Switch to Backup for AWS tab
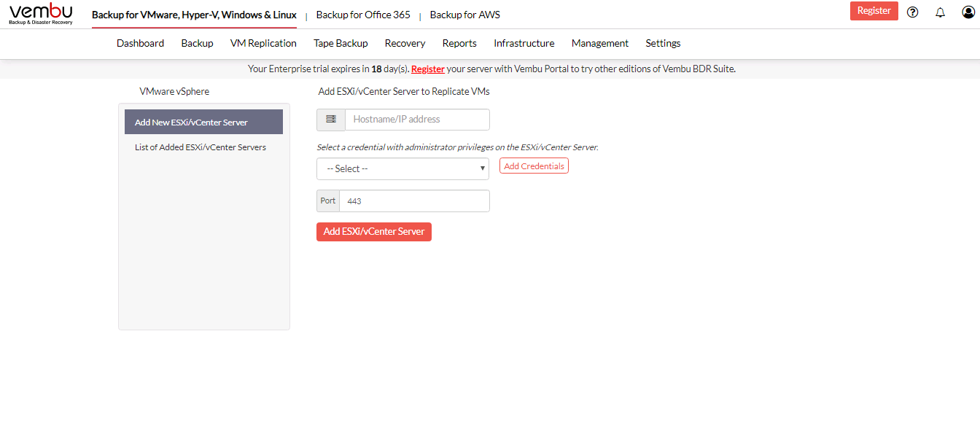This screenshot has height=447, width=980. tap(464, 15)
